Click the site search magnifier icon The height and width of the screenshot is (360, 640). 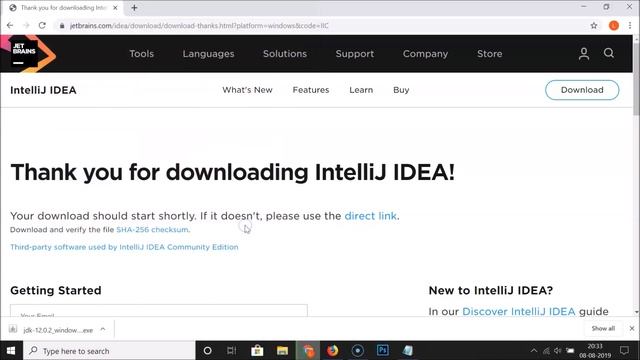pyautogui.click(x=609, y=53)
